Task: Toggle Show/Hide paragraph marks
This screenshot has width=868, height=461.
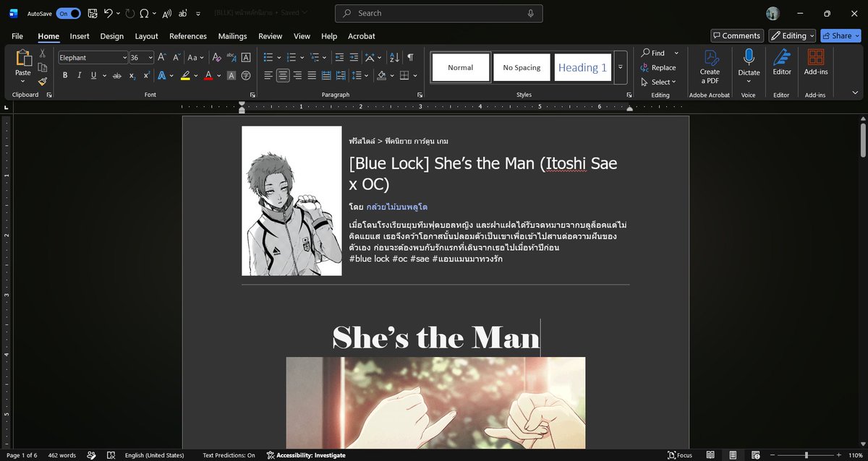Action: click(x=410, y=57)
